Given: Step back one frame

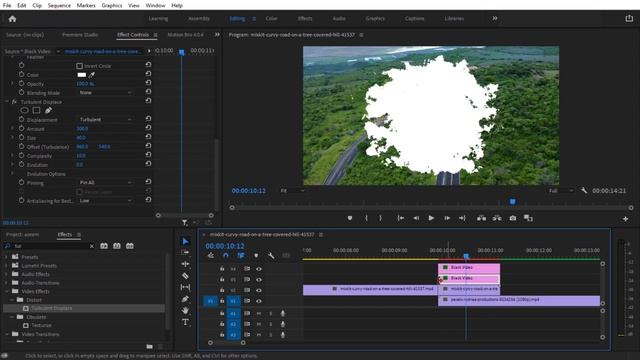Looking at the screenshot, I should pos(416,218).
